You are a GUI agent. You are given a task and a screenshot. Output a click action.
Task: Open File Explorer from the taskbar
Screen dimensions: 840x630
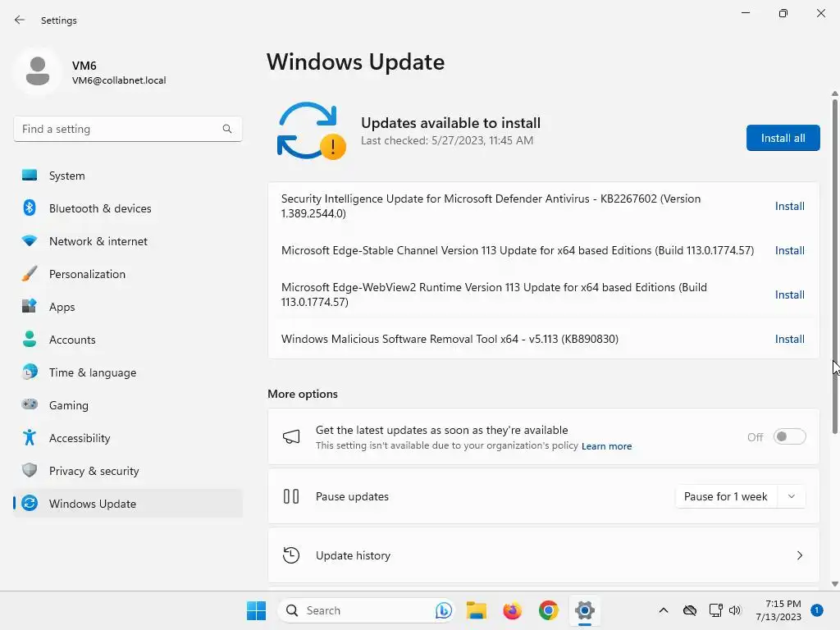click(x=476, y=610)
